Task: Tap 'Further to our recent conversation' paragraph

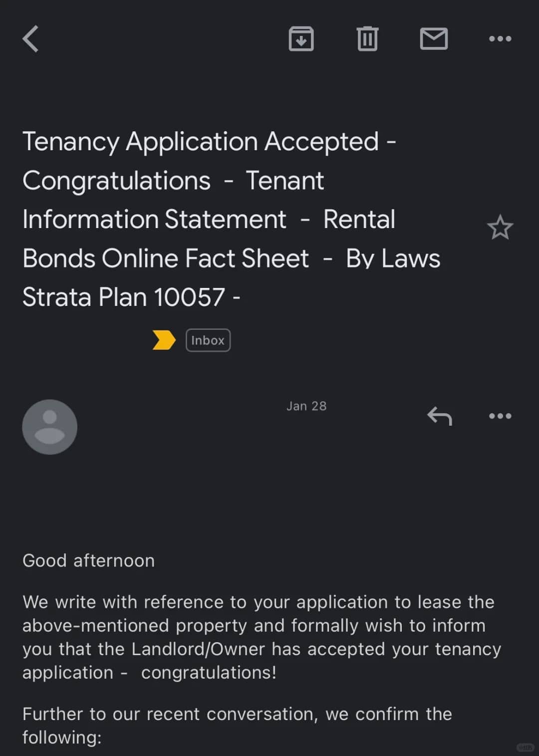Action: (x=237, y=726)
